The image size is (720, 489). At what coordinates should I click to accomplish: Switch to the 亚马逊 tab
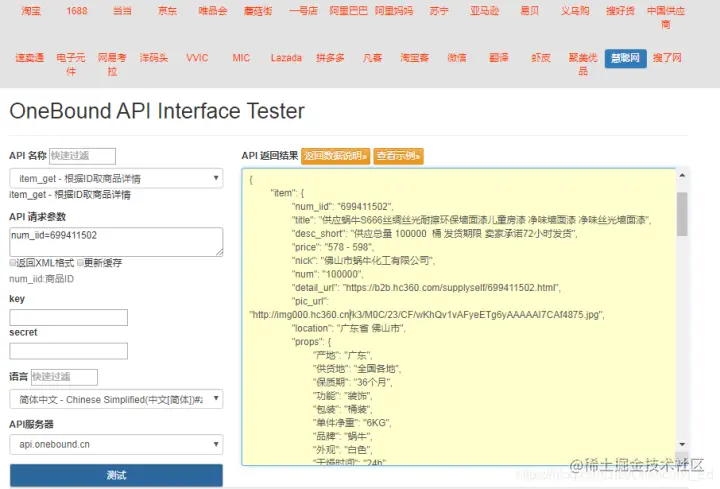click(484, 11)
